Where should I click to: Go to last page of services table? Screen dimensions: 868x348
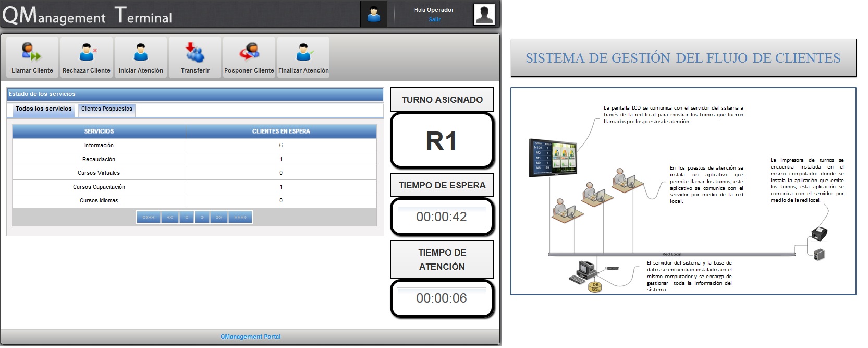240,217
